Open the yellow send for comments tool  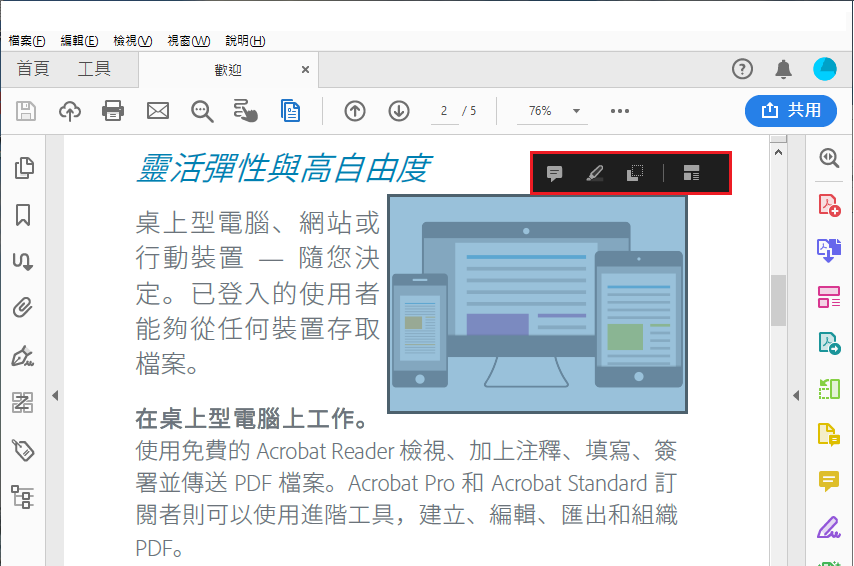pos(829,435)
